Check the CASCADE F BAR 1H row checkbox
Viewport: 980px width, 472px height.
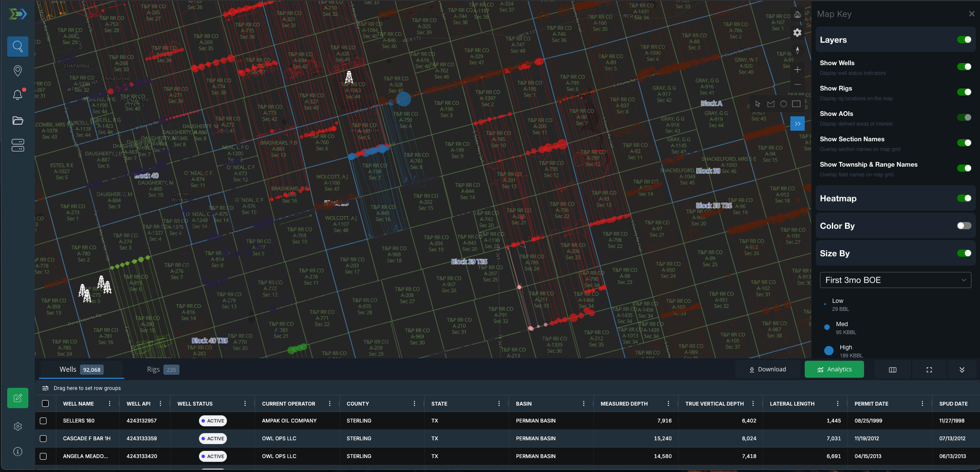click(43, 439)
